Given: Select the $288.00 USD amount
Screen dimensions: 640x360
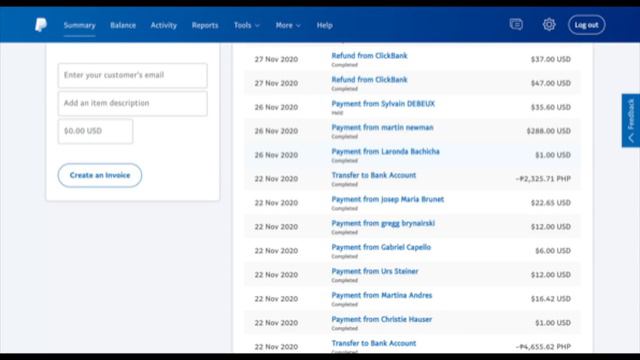Looking at the screenshot, I should click(x=549, y=131).
